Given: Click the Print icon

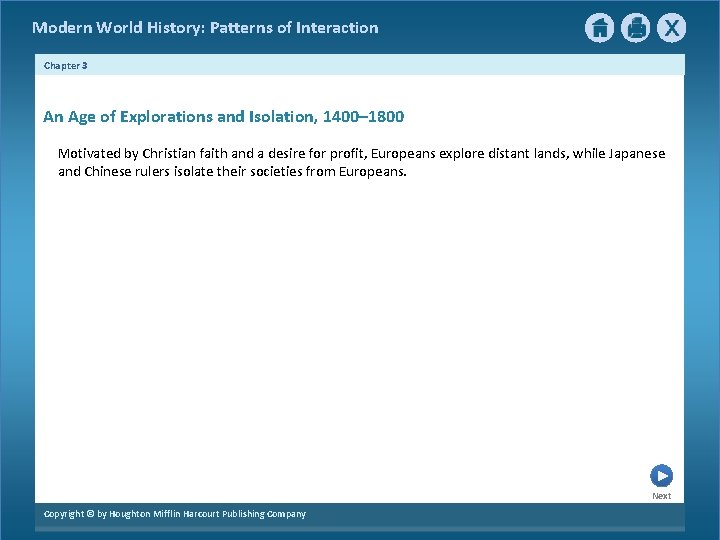Looking at the screenshot, I should tap(636, 28).
